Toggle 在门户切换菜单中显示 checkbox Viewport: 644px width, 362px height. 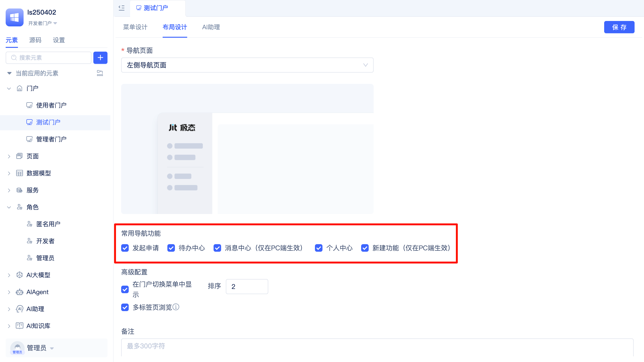point(125,289)
